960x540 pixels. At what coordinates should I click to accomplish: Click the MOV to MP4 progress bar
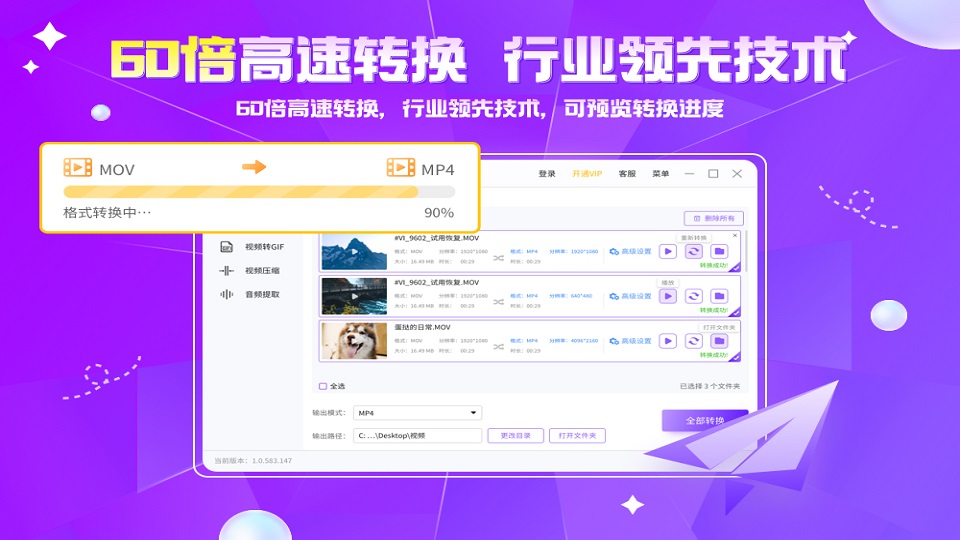coord(259,192)
